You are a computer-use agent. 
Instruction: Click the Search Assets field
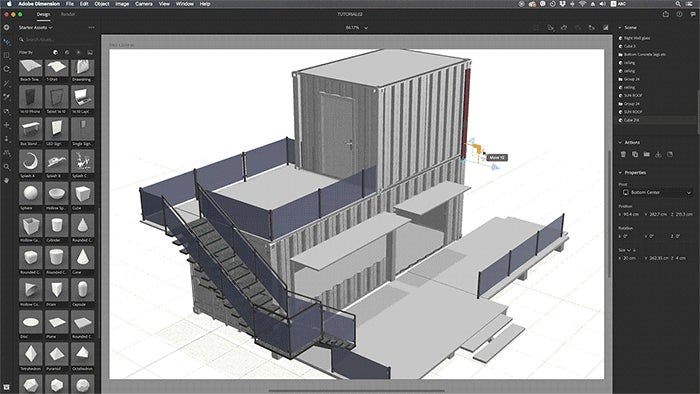[x=57, y=40]
